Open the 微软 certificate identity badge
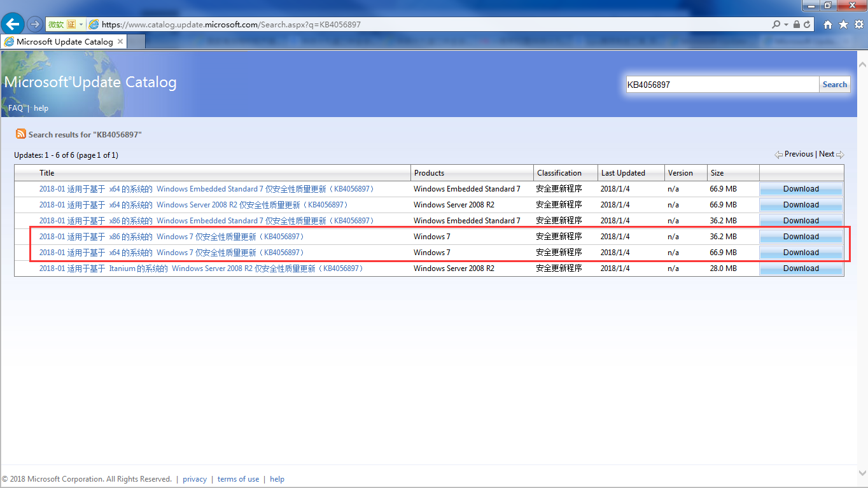This screenshot has width=868, height=488. click(x=62, y=24)
